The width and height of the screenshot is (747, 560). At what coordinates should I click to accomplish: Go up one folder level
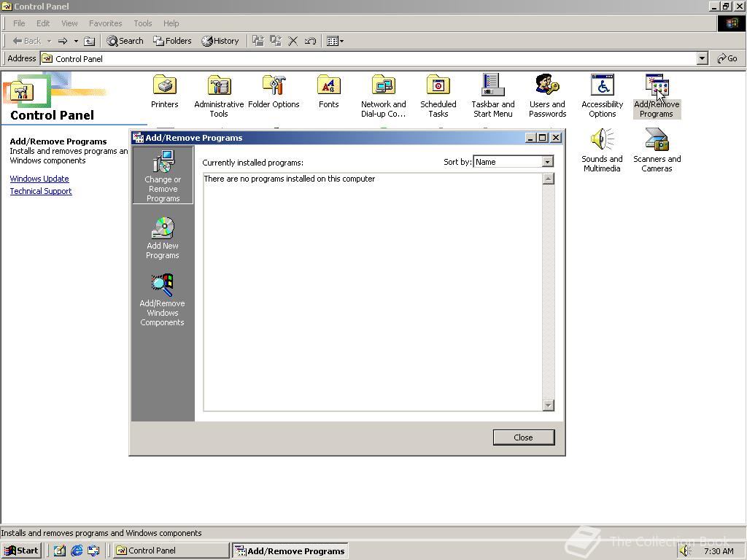pos(90,41)
